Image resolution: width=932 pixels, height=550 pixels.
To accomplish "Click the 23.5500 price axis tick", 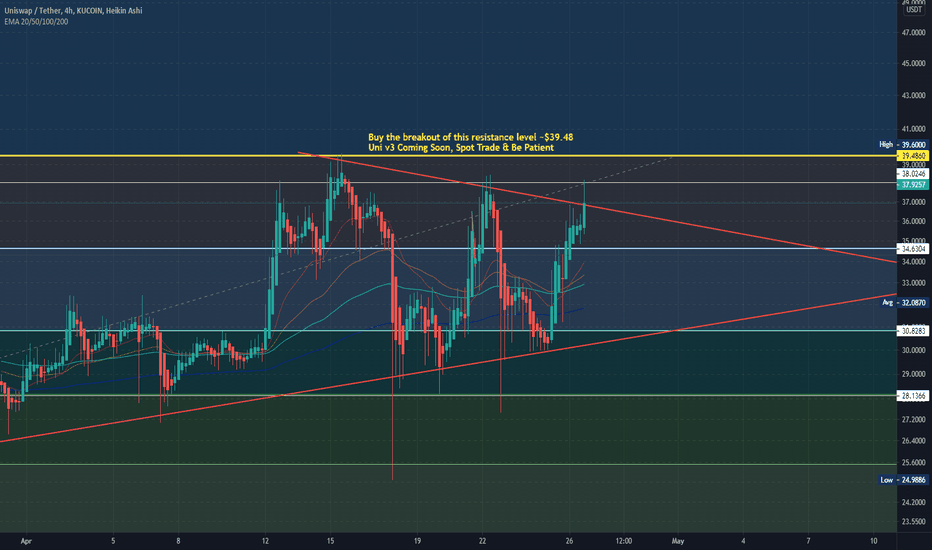I will (914, 522).
